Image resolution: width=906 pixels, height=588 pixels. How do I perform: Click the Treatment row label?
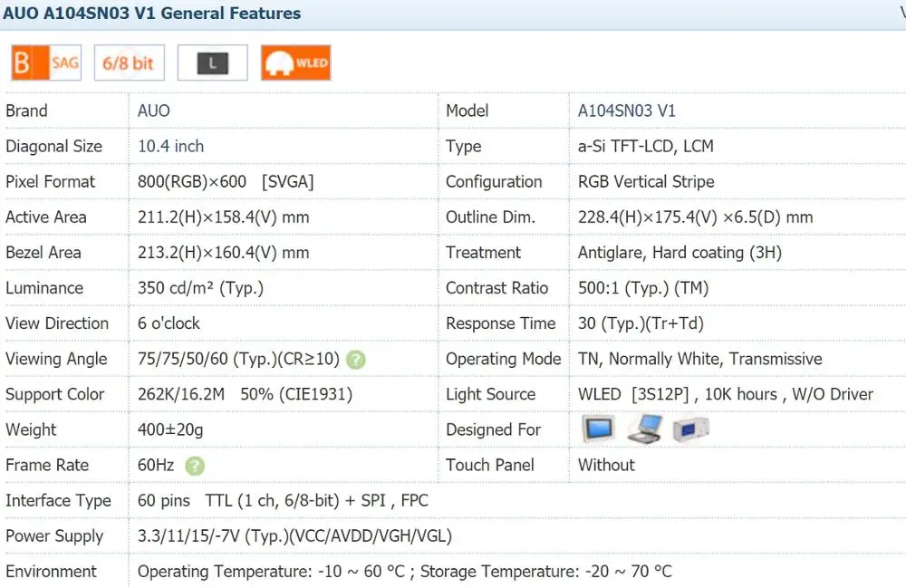pyautogui.click(x=483, y=253)
